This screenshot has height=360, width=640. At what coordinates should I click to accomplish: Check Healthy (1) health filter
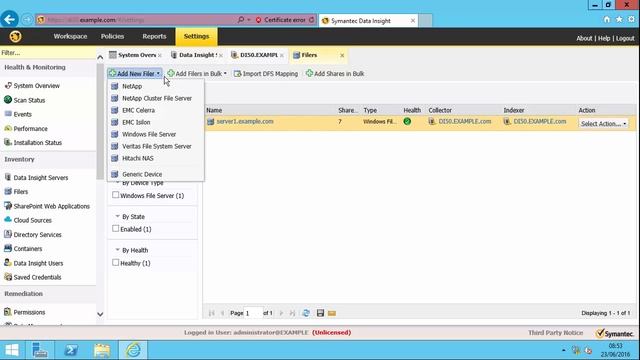tap(116, 262)
